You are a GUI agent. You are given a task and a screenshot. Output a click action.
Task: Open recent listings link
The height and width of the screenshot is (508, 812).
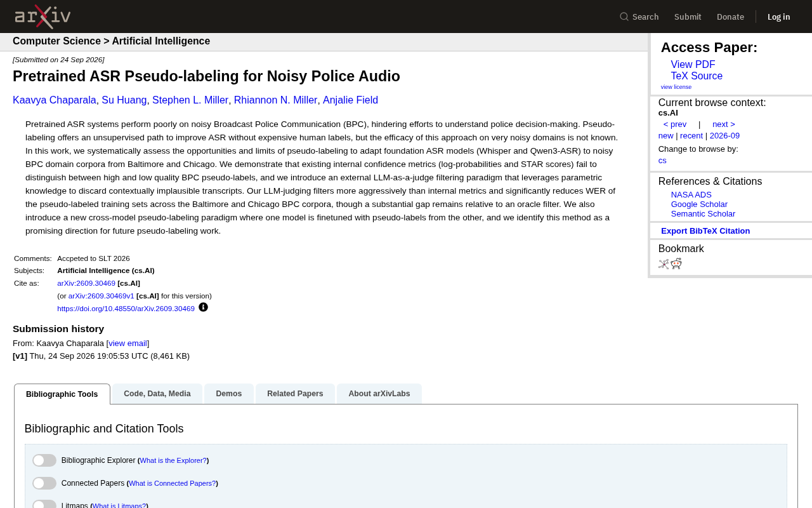tap(691, 136)
